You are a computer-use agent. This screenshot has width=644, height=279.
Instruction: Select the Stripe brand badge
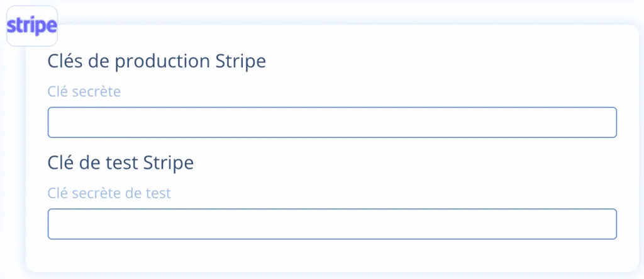pyautogui.click(x=32, y=26)
